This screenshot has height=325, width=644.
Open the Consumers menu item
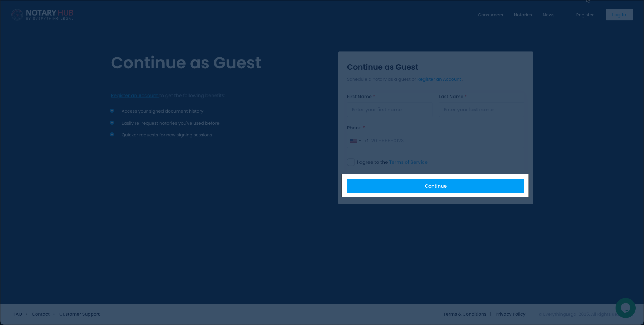click(490, 15)
